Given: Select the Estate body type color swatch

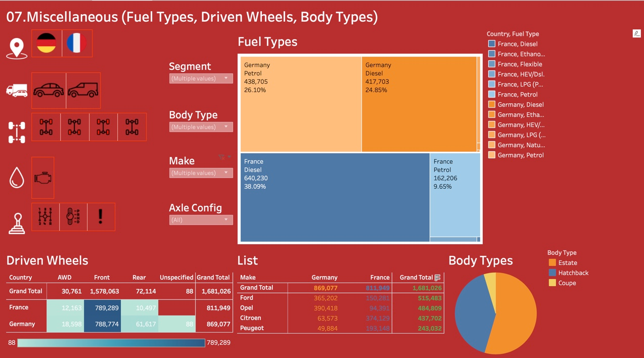Looking at the screenshot, I should click(553, 263).
